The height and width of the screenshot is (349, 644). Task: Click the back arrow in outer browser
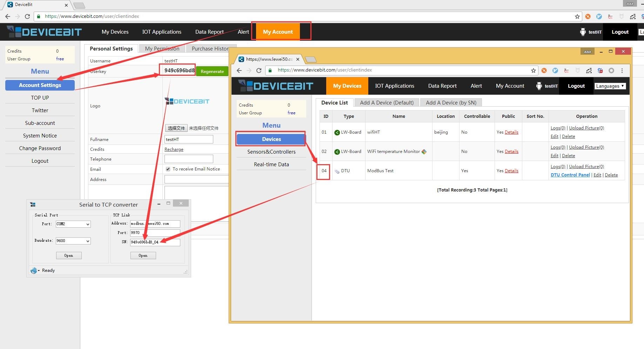(x=8, y=16)
